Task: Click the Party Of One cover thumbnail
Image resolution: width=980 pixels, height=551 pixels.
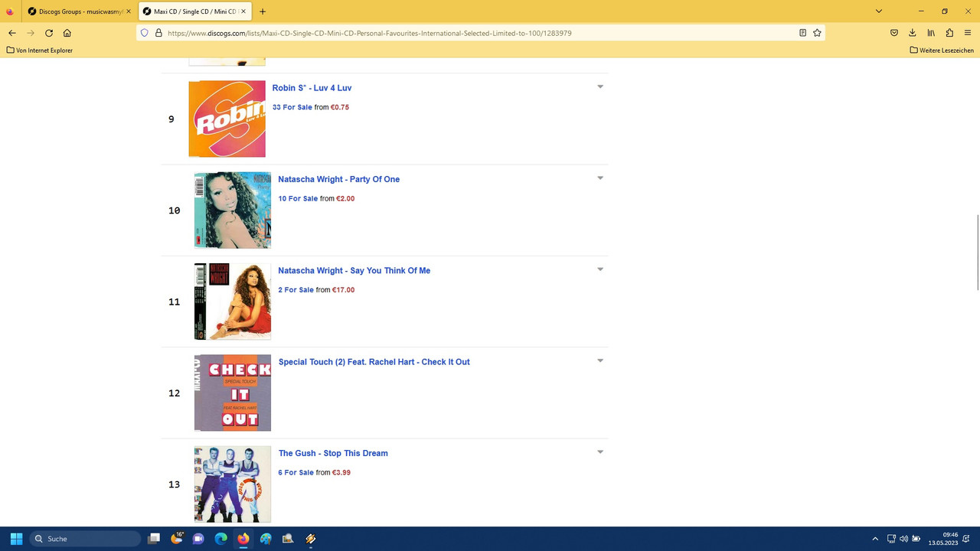Action: [233, 210]
